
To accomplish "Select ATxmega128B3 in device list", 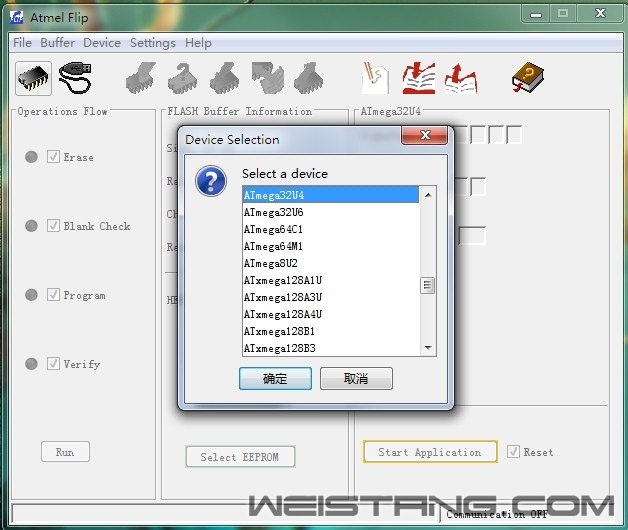I will tap(331, 348).
